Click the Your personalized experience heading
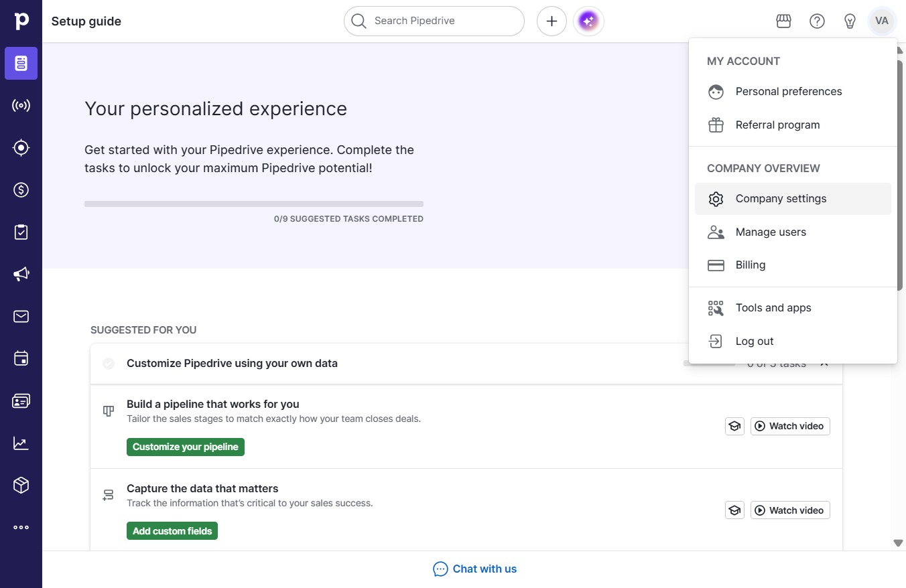The image size is (906, 588). [x=216, y=109]
